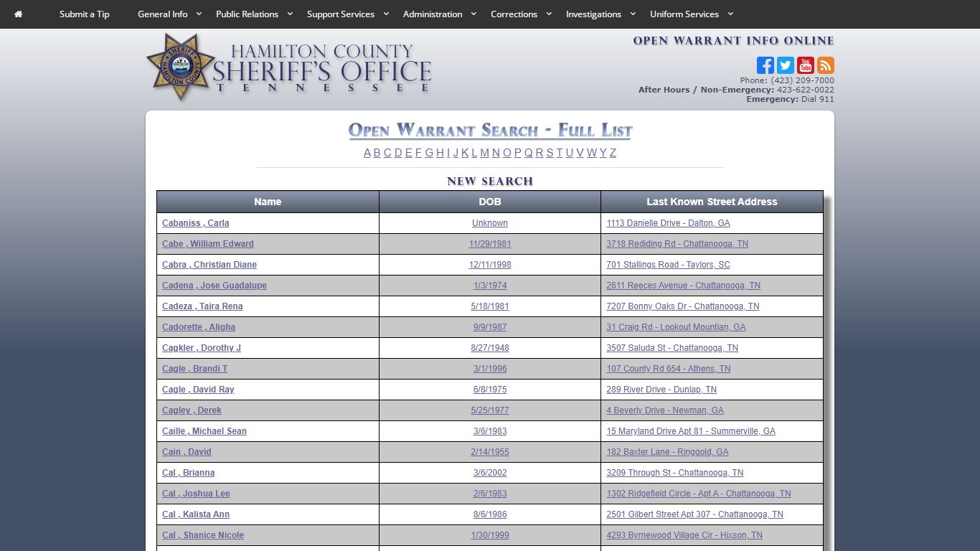Viewport: 980px width, 551px height.
Task: Open record for Cain, David
Action: tap(187, 452)
